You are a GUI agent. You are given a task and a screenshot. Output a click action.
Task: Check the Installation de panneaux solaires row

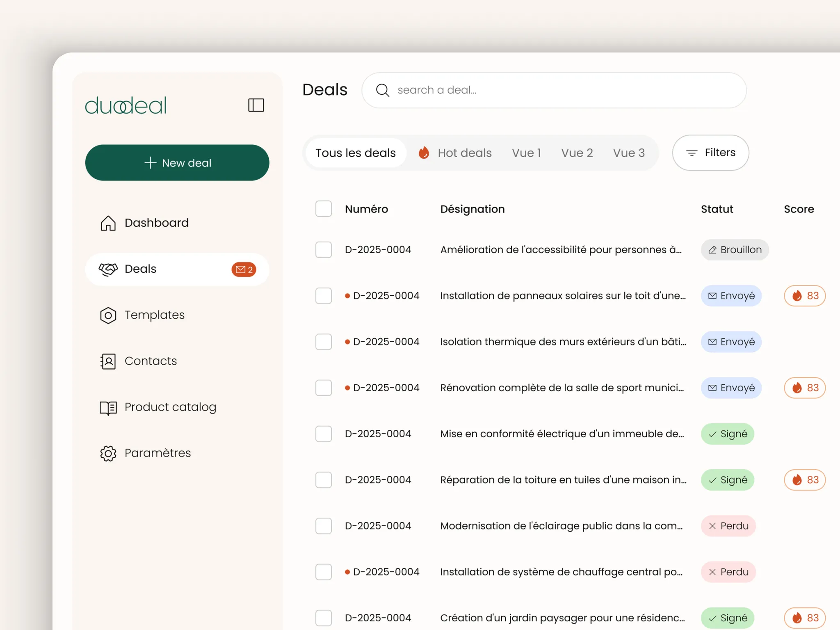324,296
